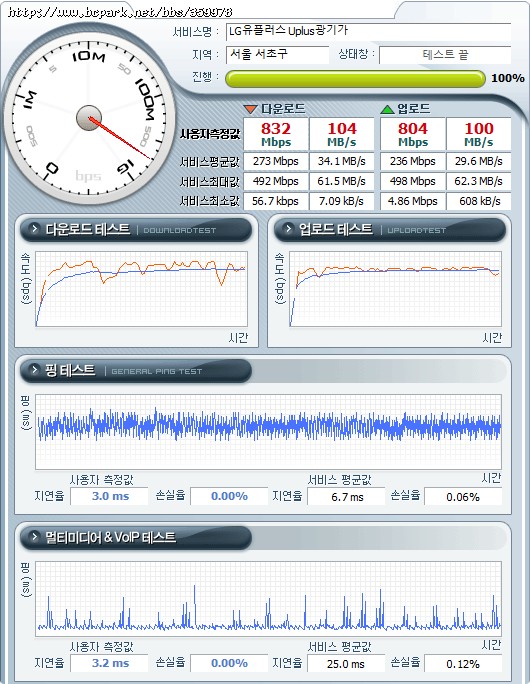Screen dimensions: 530x684
Task: Click the 34.1 MB/s cell
Action: [342, 161]
